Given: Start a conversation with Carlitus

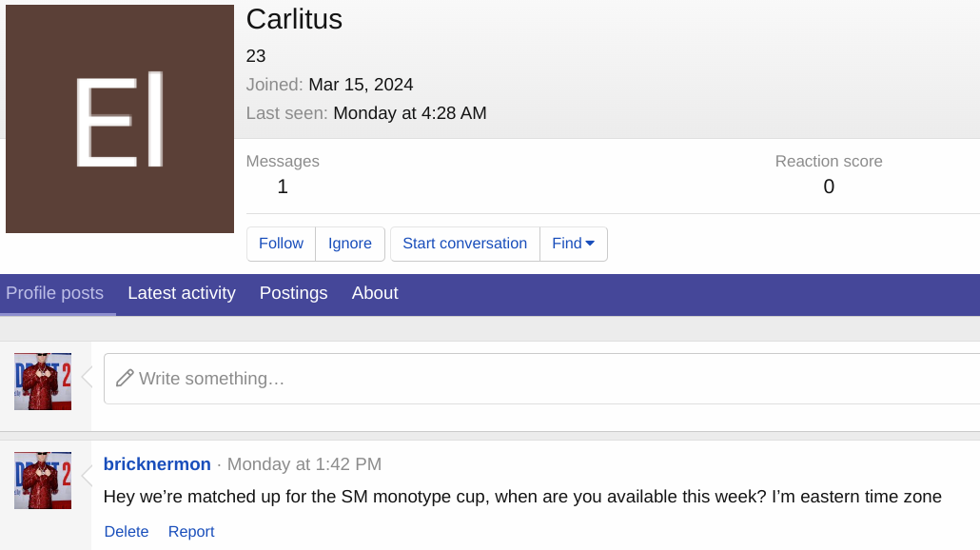Looking at the screenshot, I should click(x=464, y=244).
